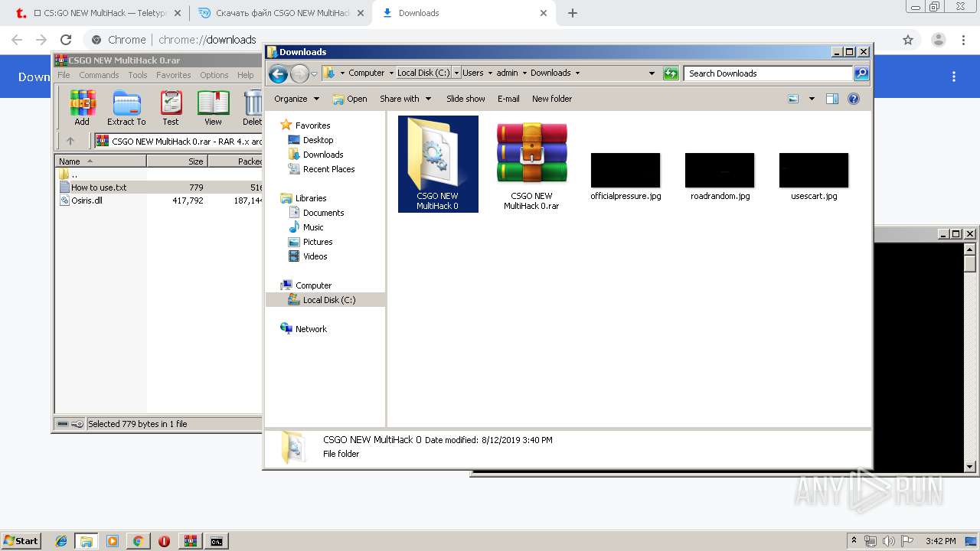This screenshot has width=980, height=551.
Task: Select usescart.jpg thumbnail
Action: click(814, 176)
